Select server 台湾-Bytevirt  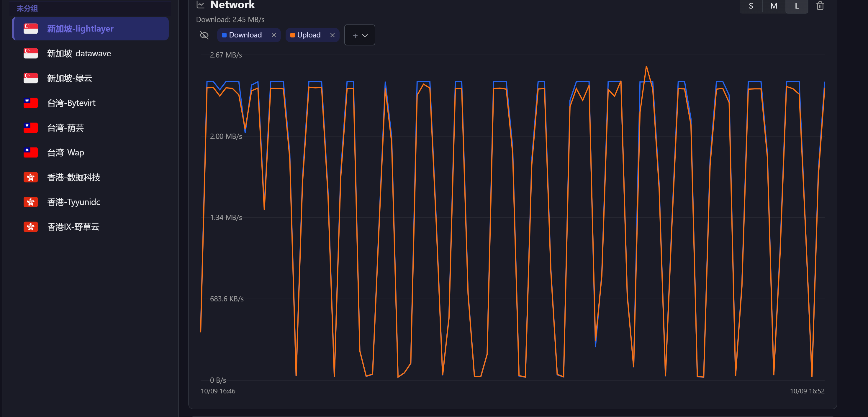point(90,103)
